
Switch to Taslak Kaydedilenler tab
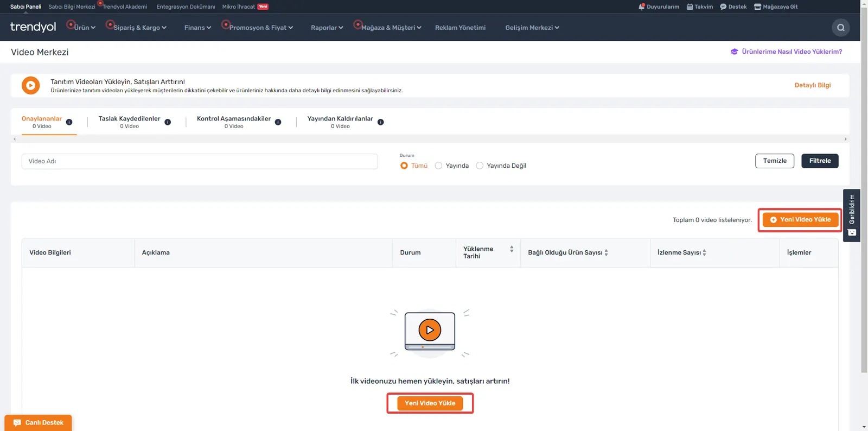[129, 122]
